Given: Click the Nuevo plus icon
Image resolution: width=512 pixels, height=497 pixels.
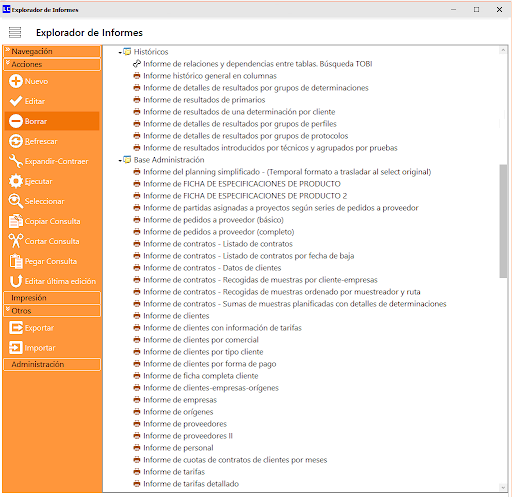Looking at the screenshot, I should (16, 81).
